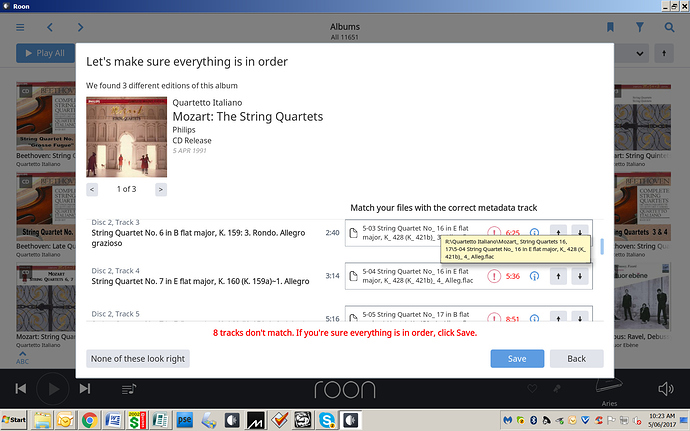The image size is (690, 431).
Task: Select 'String Quartet No. 7 in E flat major' track
Action: [200, 281]
